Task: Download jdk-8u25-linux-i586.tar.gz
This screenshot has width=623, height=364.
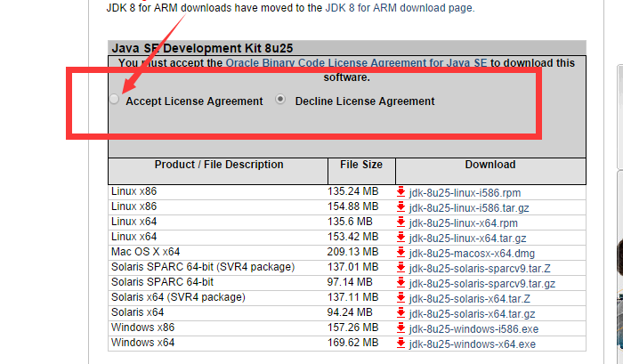Action: [x=469, y=208]
